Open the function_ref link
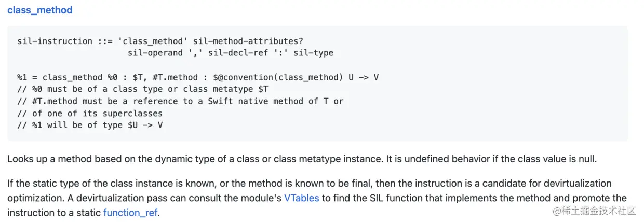644x224 pixels. [x=130, y=213]
